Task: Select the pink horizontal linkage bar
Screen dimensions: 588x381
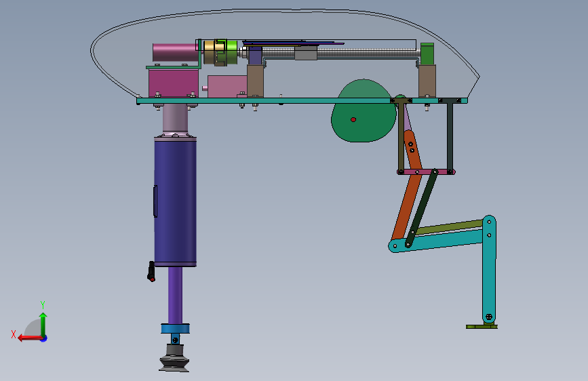Action: pos(427,172)
